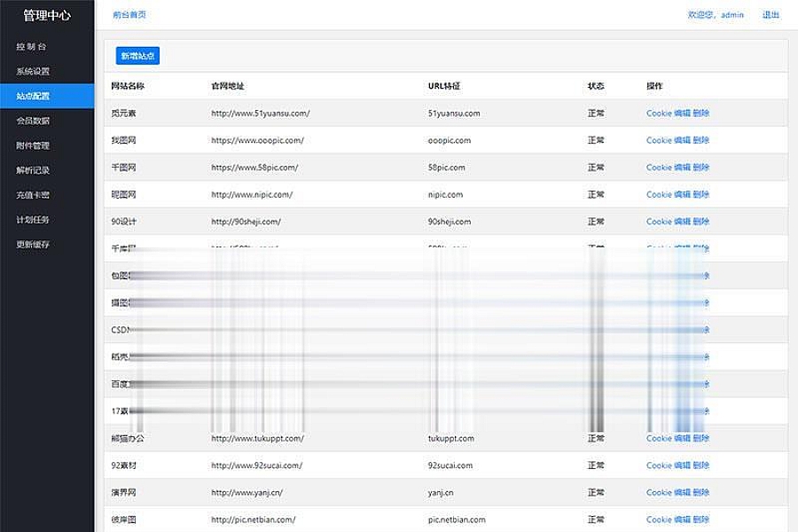
Task: Click the http://www.tukuppt.com/ address
Action: tap(257, 438)
